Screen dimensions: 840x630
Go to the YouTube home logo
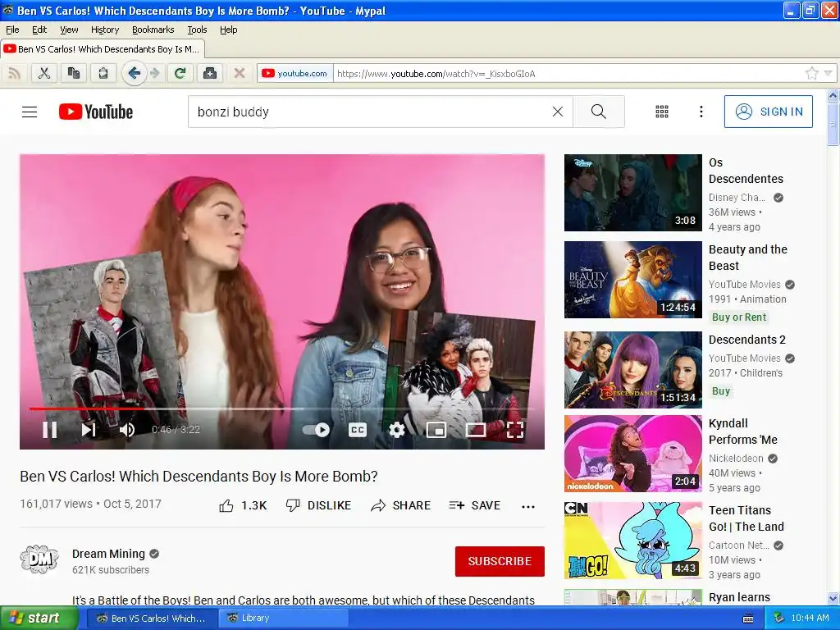(x=96, y=112)
